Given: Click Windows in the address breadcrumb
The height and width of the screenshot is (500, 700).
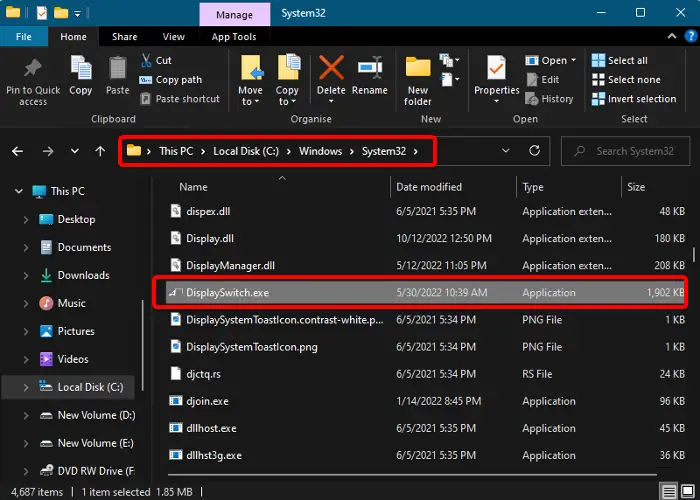Looking at the screenshot, I should coord(321,151).
